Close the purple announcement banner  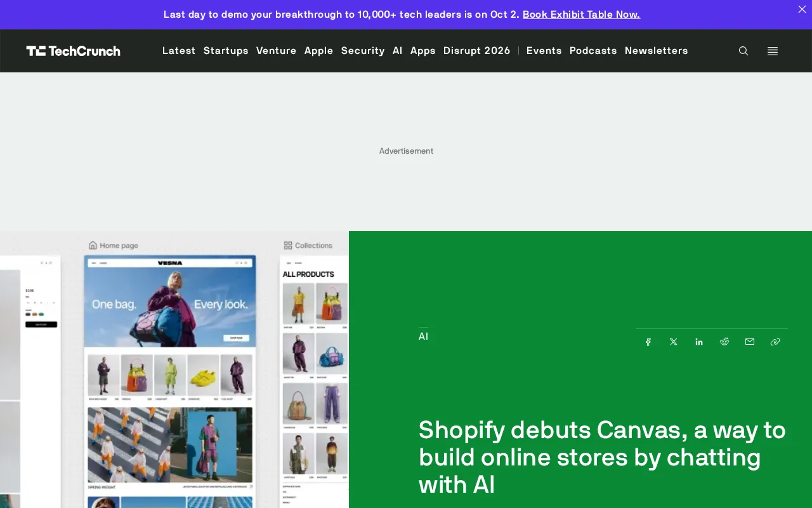tap(802, 10)
